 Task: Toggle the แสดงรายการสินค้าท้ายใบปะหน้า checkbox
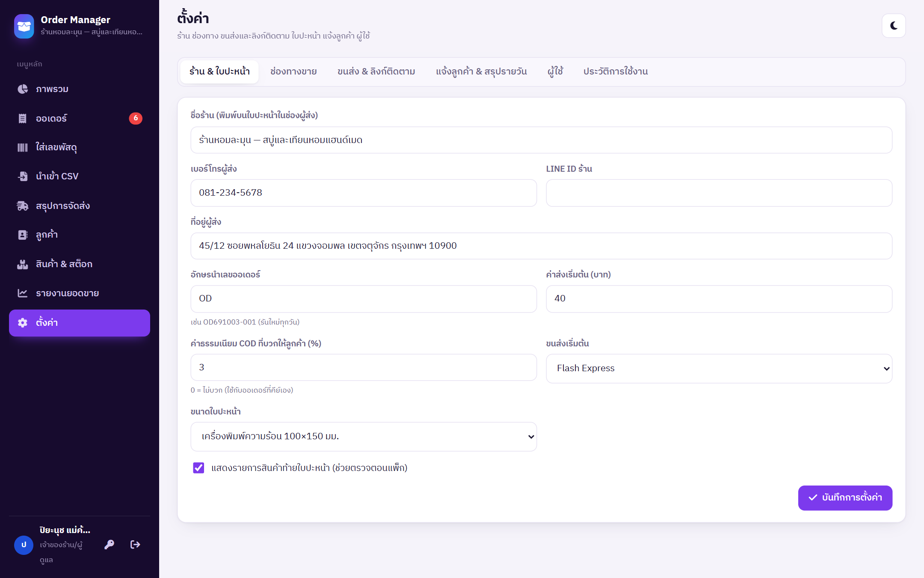198,468
